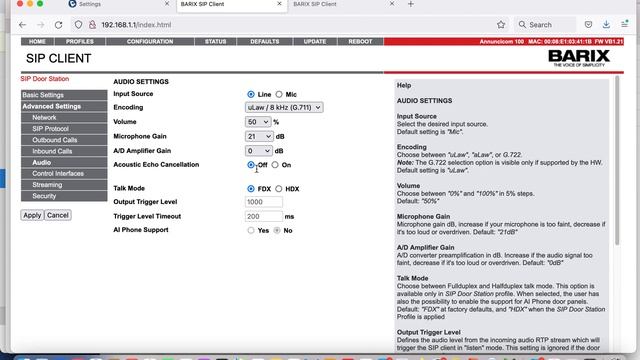Screen dimensions: 640x360
Task: Click the browser Search box
Action: 545,25
